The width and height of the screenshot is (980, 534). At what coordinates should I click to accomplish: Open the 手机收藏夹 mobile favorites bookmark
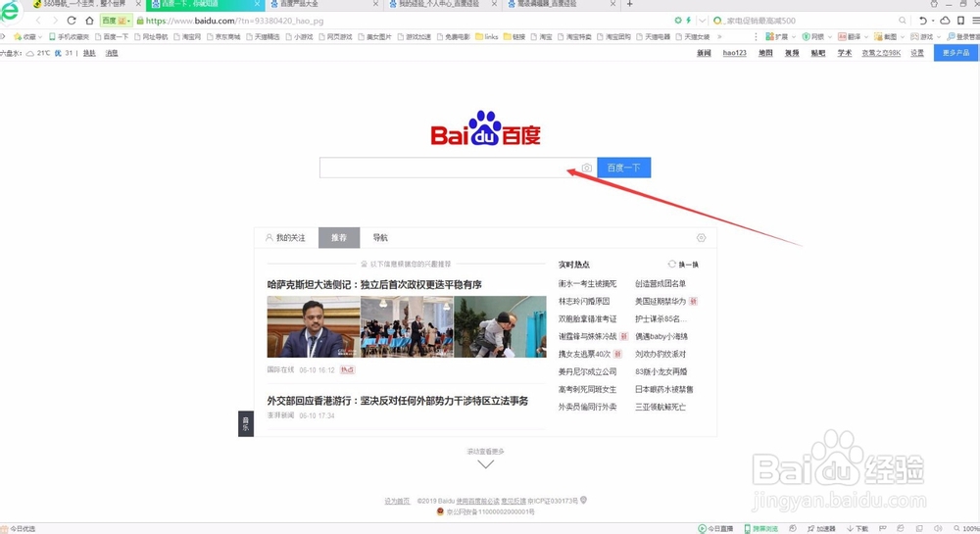pos(70,37)
